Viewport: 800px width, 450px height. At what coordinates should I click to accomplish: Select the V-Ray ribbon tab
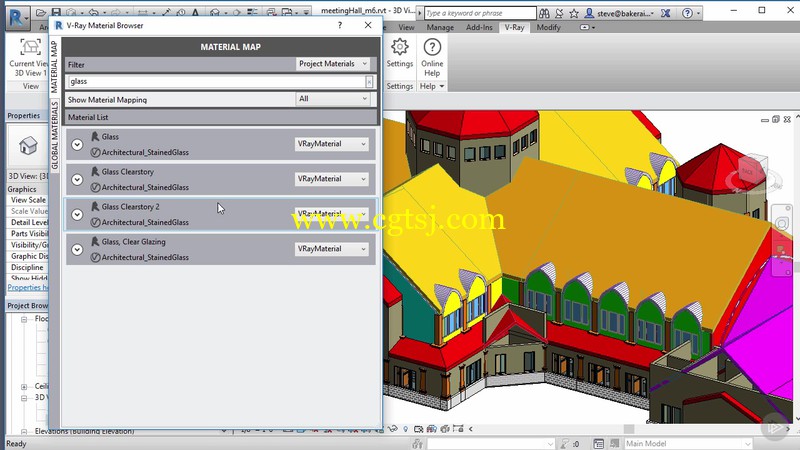pyautogui.click(x=514, y=28)
